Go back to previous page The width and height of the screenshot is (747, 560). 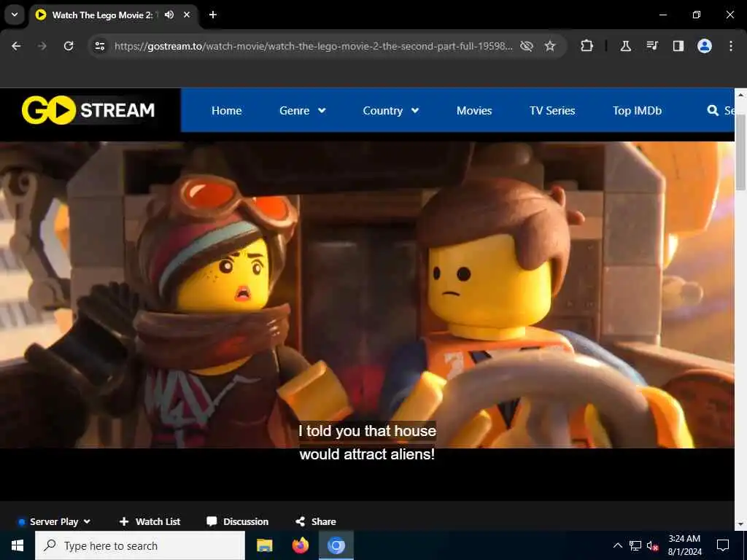16,46
